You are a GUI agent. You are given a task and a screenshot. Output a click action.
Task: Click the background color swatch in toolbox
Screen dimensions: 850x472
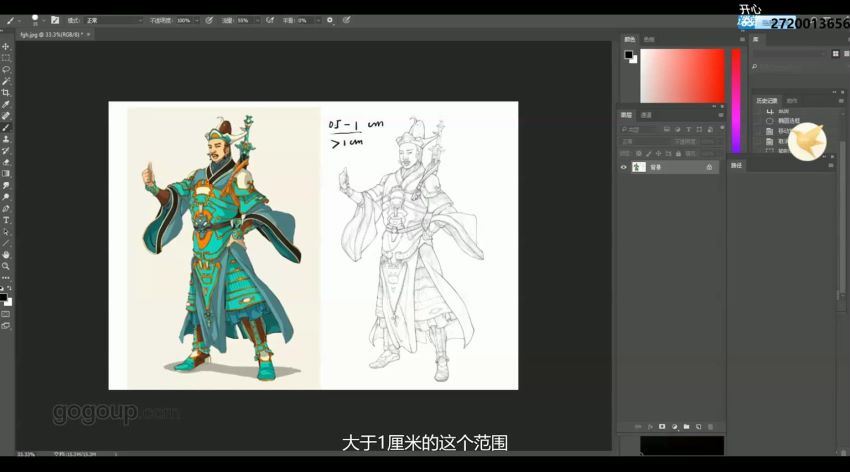[8, 302]
